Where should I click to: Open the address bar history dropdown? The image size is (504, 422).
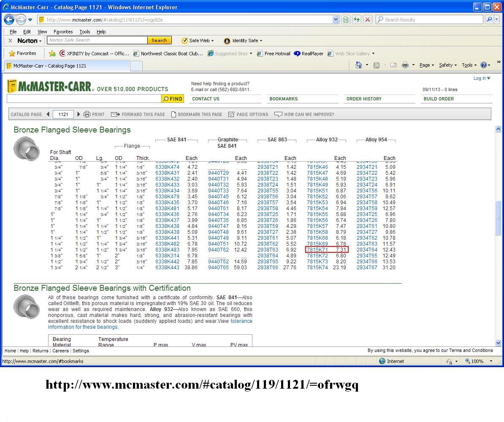(336, 19)
